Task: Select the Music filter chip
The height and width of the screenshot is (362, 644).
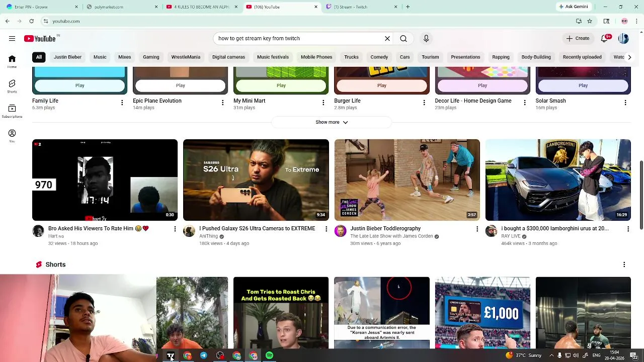Action: [x=100, y=57]
